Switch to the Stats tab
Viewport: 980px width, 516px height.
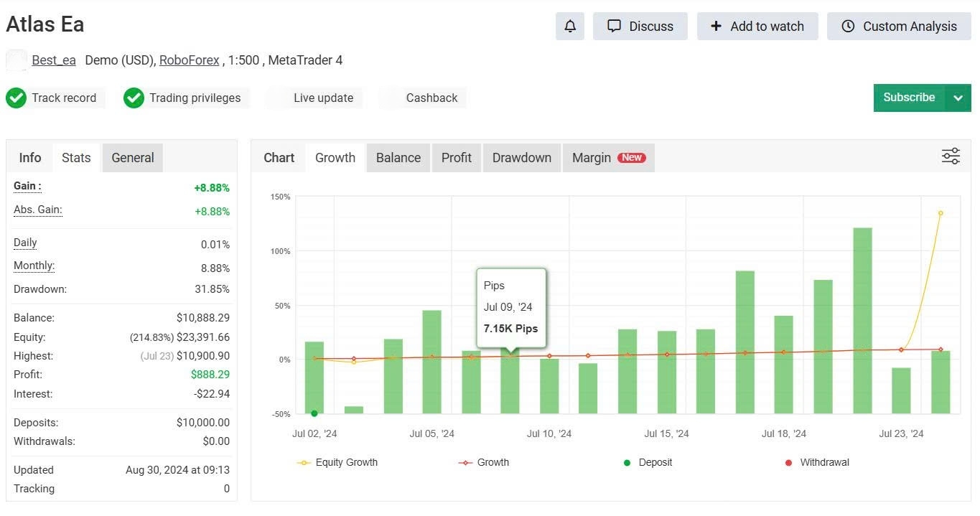click(x=76, y=158)
